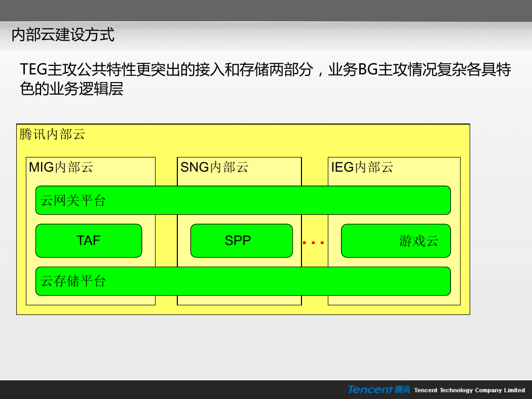The height and width of the screenshot is (399, 532).
Task: Click the 腾讯内部云 container label
Action: pyautogui.click(x=52, y=134)
